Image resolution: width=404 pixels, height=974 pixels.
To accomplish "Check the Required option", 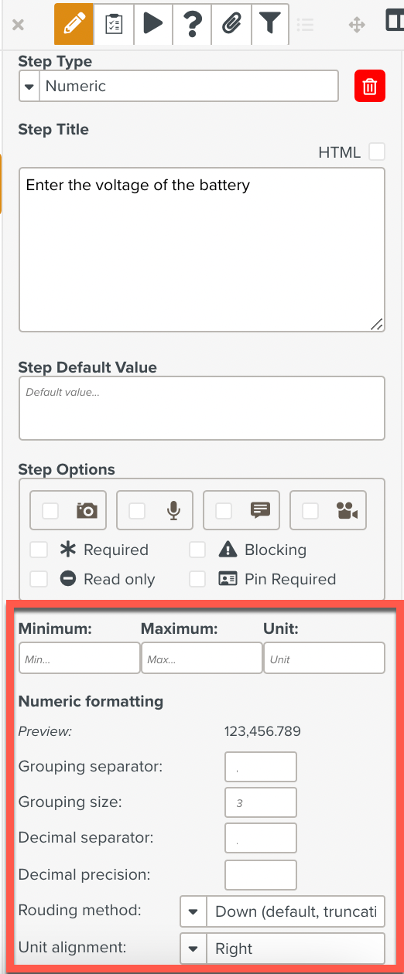I will pos(39,550).
